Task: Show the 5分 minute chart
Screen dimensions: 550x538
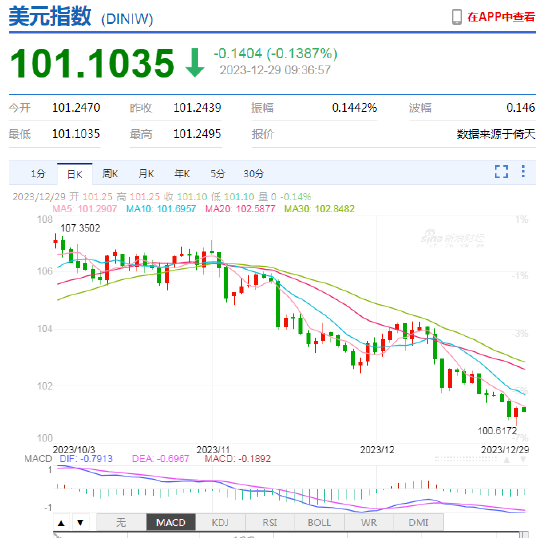Action: (217, 174)
